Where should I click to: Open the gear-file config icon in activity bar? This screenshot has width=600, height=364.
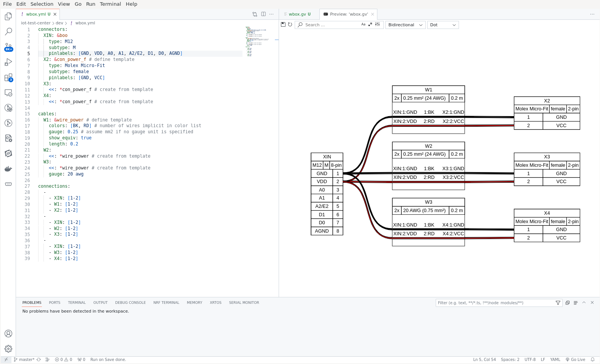[x=8, y=138]
